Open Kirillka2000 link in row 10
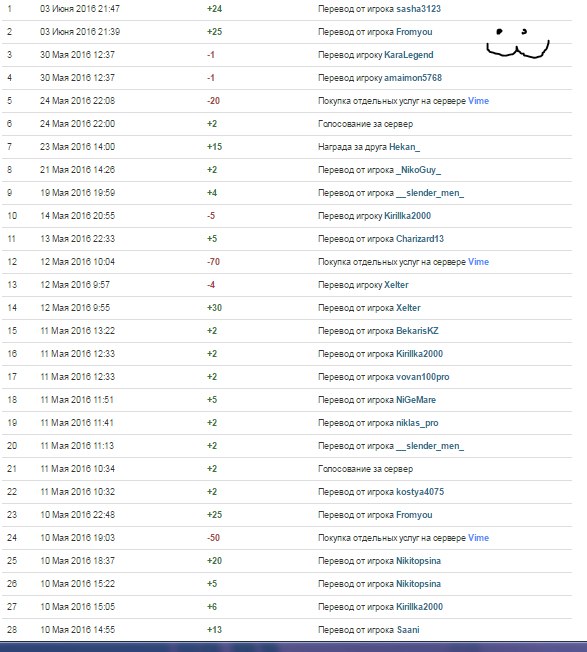The width and height of the screenshot is (587, 652). 407,216
